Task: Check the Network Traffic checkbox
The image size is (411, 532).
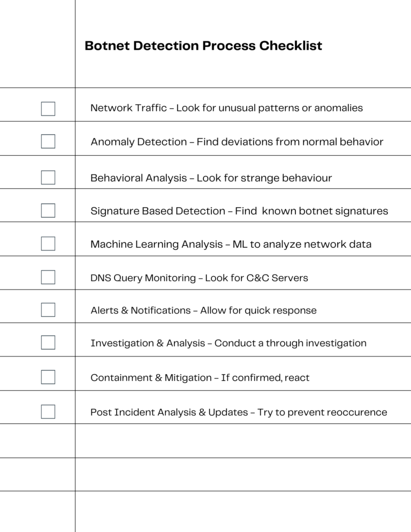Action: point(48,109)
